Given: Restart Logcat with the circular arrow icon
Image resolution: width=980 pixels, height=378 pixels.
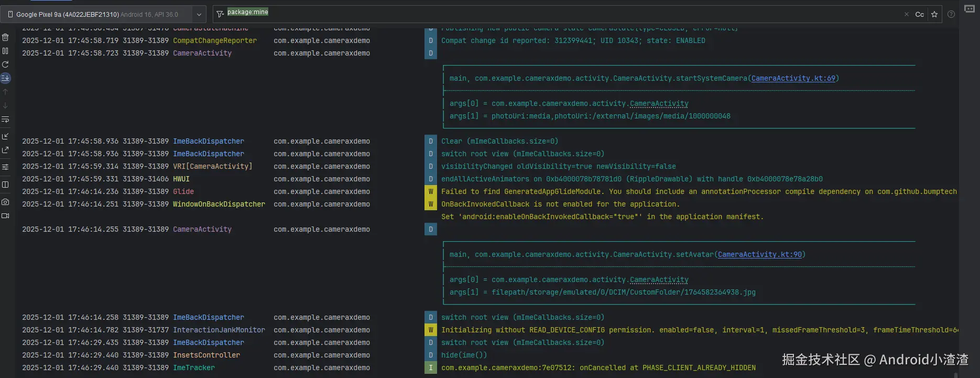Looking at the screenshot, I should (x=5, y=64).
